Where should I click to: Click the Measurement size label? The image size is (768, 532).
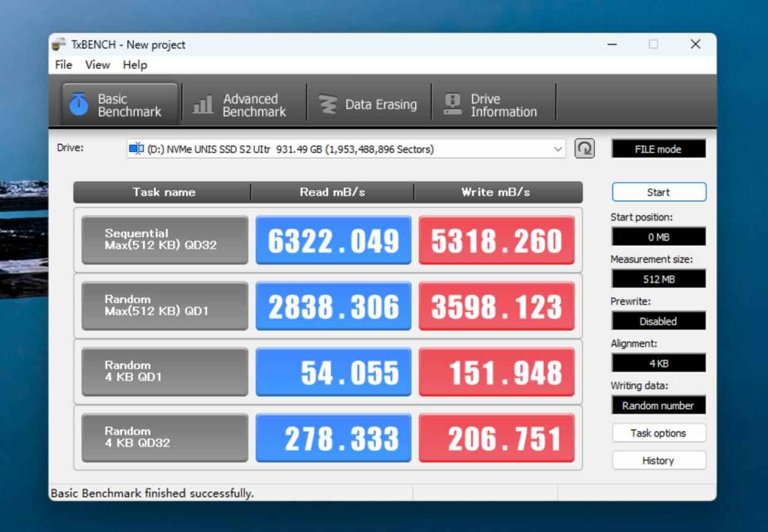tap(652, 260)
